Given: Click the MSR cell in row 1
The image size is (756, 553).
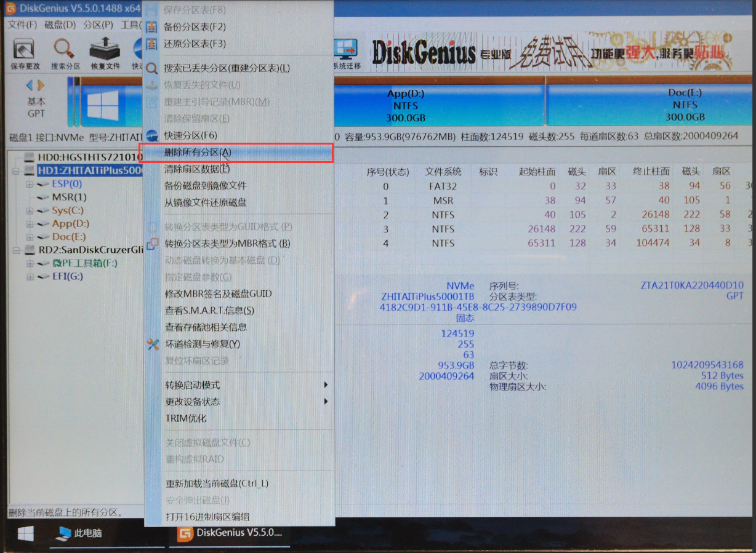Looking at the screenshot, I should point(443,201).
